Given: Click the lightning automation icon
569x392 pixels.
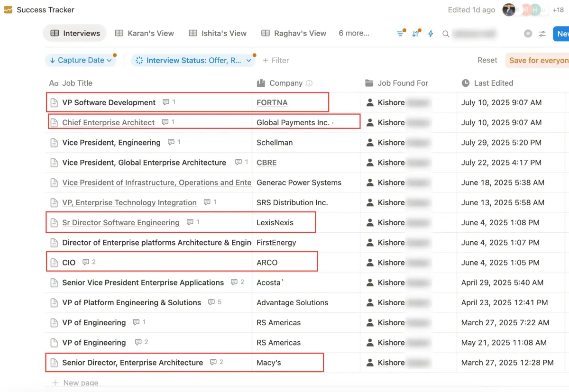Looking at the screenshot, I should click(431, 34).
